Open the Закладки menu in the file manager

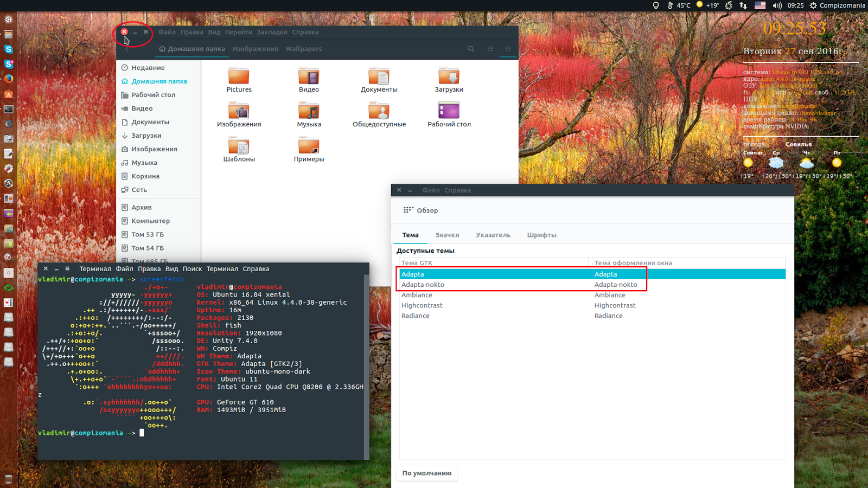coord(272,32)
